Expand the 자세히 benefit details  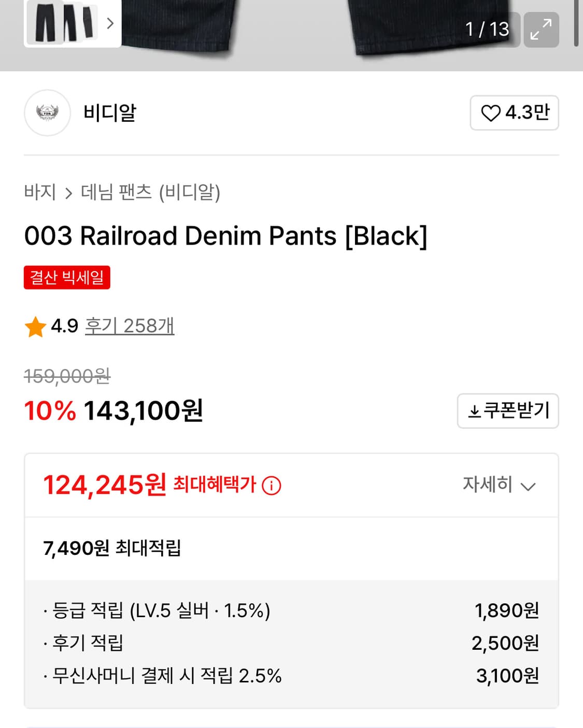[x=499, y=485]
